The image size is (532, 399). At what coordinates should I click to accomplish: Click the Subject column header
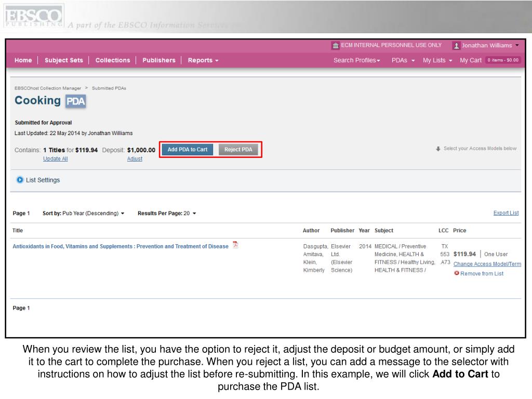point(384,230)
